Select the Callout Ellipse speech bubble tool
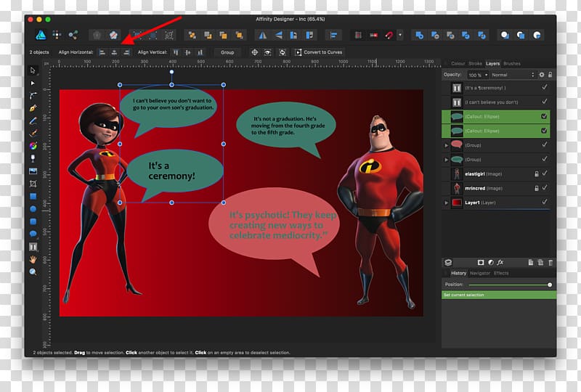The image size is (581, 392). (33, 234)
